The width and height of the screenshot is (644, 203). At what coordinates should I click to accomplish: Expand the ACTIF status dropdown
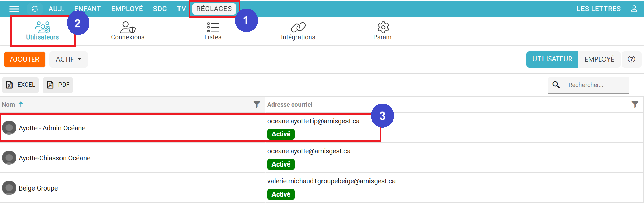tap(69, 59)
